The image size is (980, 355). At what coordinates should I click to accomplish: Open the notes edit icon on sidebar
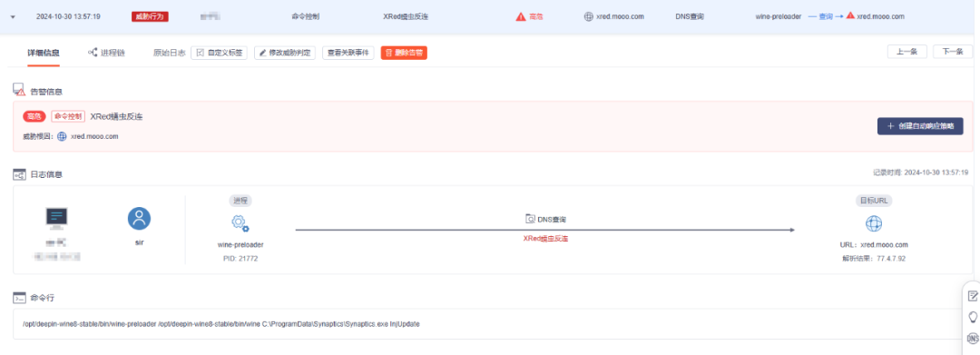[973, 296]
